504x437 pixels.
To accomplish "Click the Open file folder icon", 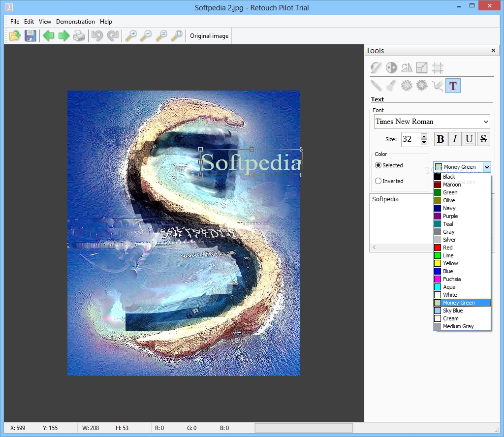I will tap(15, 35).
